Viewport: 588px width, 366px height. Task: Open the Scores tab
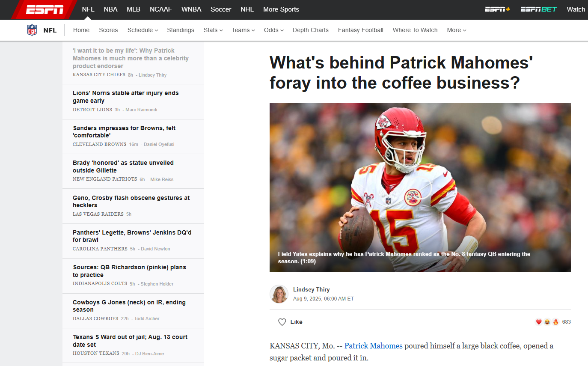[108, 30]
